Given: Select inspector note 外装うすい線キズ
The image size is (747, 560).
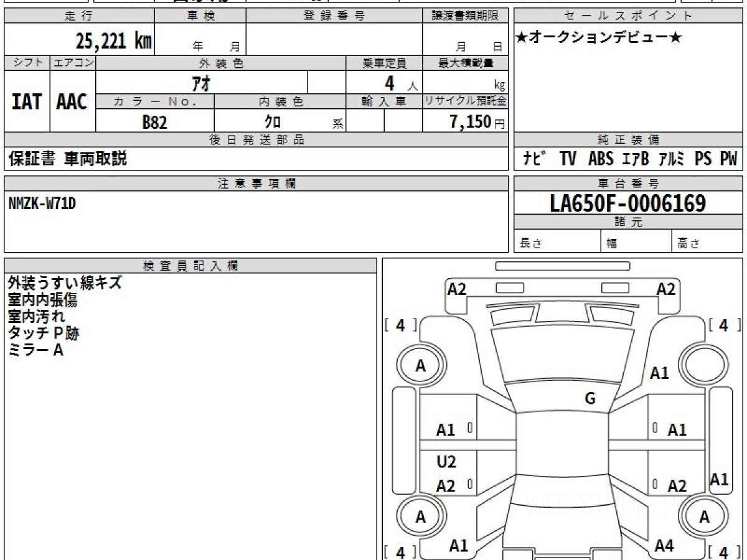Looking at the screenshot, I should click(65, 282).
